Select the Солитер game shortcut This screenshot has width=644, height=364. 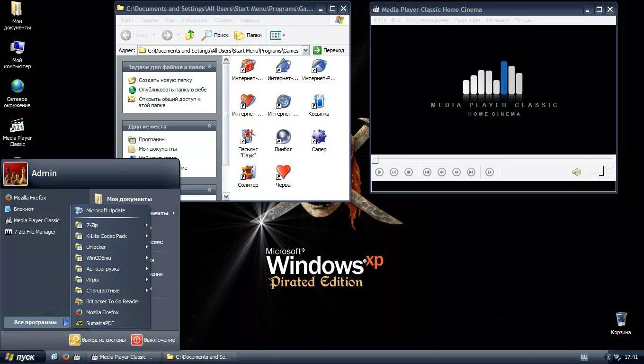[x=248, y=176]
